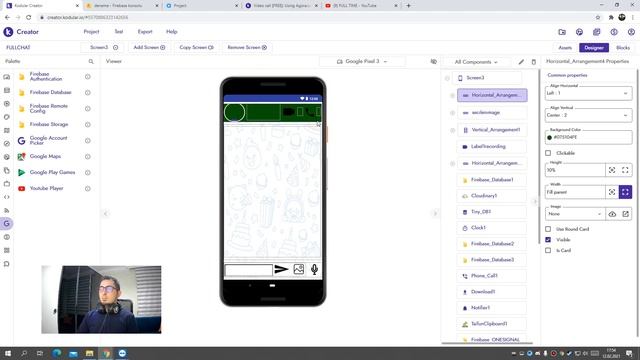640x360 pixels.
Task: Switch to the Blocks view
Action: pyautogui.click(x=623, y=48)
